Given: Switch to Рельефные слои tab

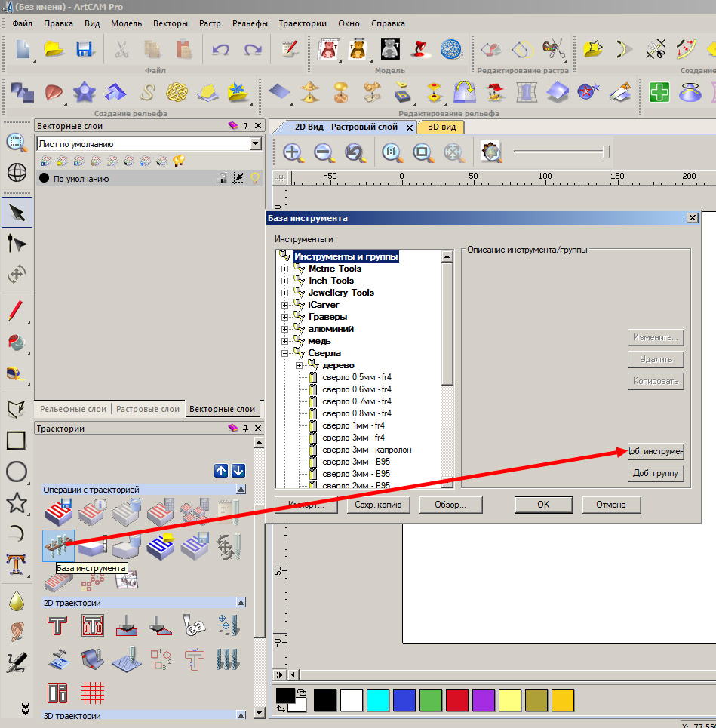Looking at the screenshot, I should click(x=73, y=409).
